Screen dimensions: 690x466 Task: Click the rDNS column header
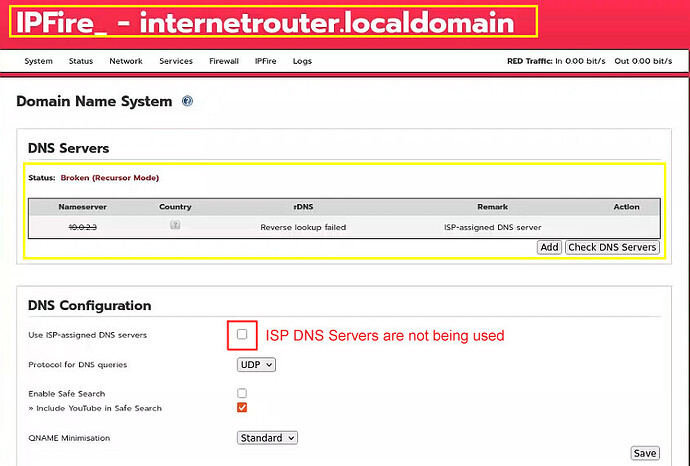303,207
